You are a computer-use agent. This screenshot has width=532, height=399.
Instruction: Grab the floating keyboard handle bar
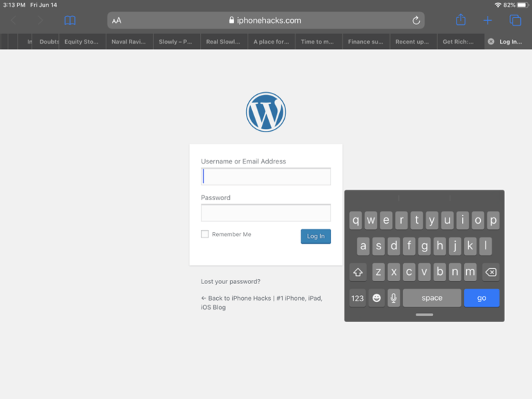[x=424, y=315]
